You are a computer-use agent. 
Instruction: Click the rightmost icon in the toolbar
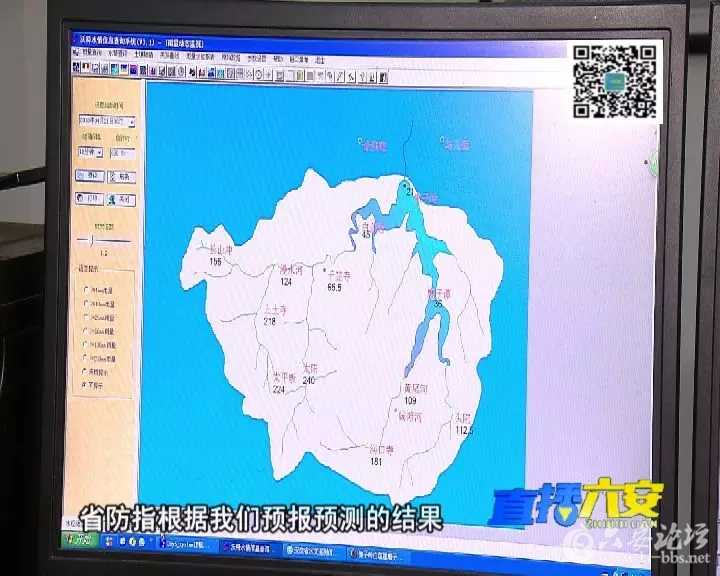tap(383, 73)
